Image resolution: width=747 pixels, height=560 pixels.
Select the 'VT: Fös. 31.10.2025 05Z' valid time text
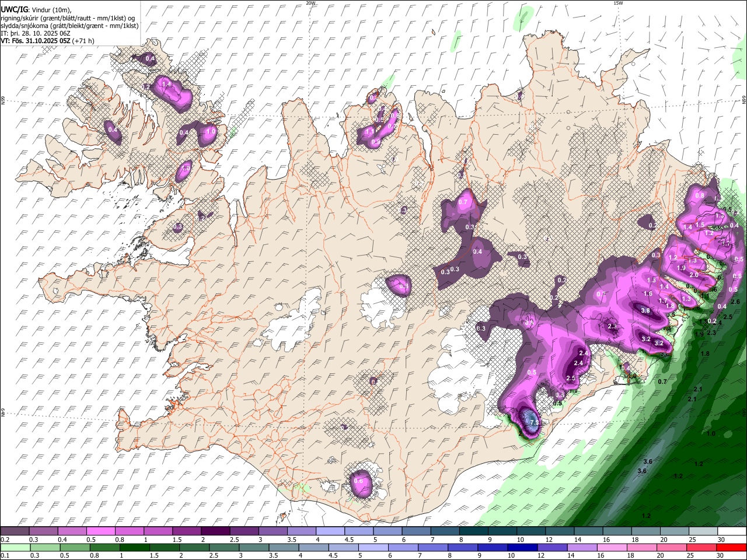[x=36, y=41]
